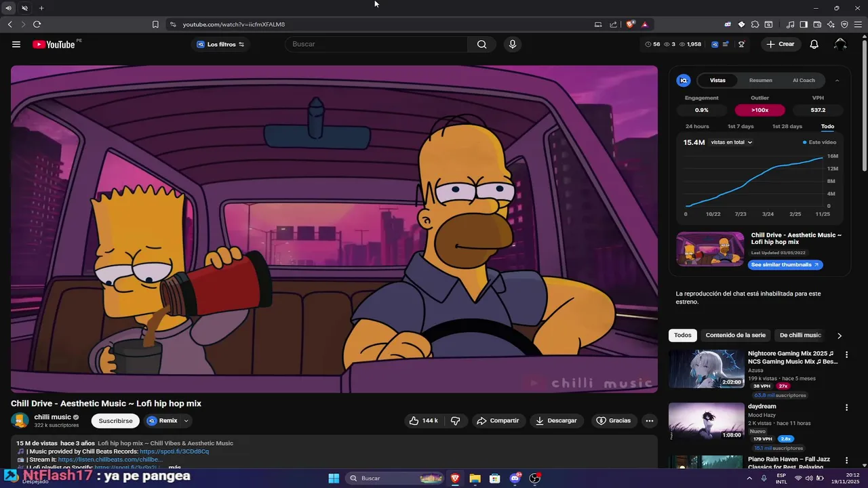Switch to the Vistas tab

click(x=717, y=80)
